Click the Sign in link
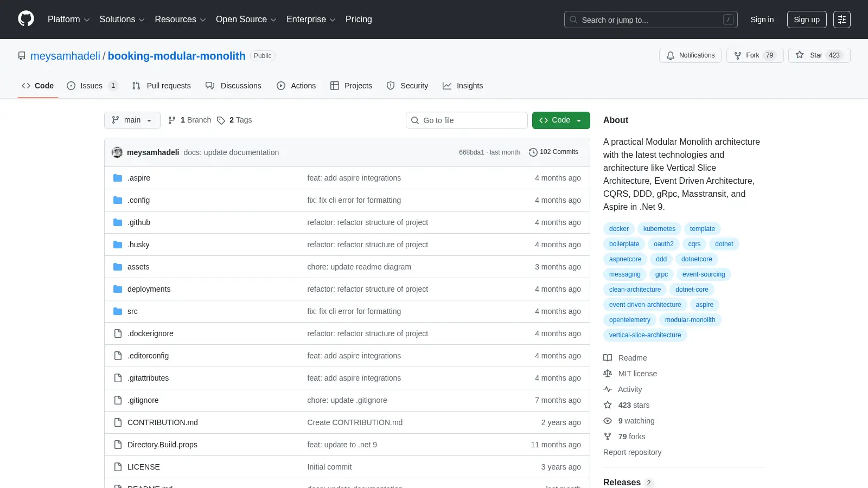This screenshot has height=488, width=868. [x=762, y=20]
